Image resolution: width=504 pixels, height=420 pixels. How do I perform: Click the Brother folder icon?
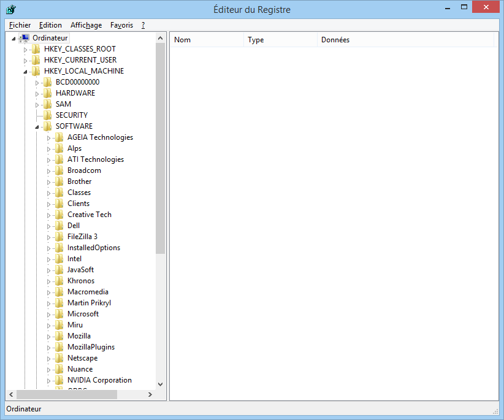(59, 181)
